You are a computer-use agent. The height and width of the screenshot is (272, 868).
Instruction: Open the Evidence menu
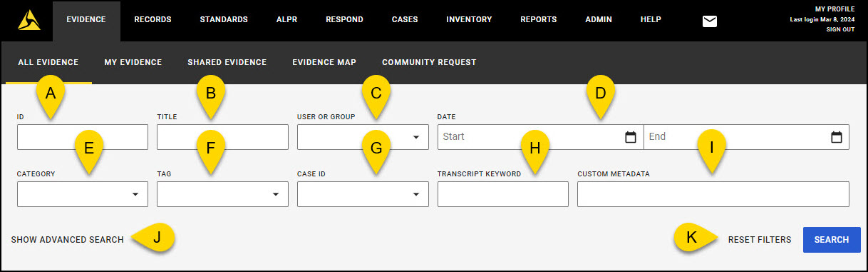click(86, 20)
